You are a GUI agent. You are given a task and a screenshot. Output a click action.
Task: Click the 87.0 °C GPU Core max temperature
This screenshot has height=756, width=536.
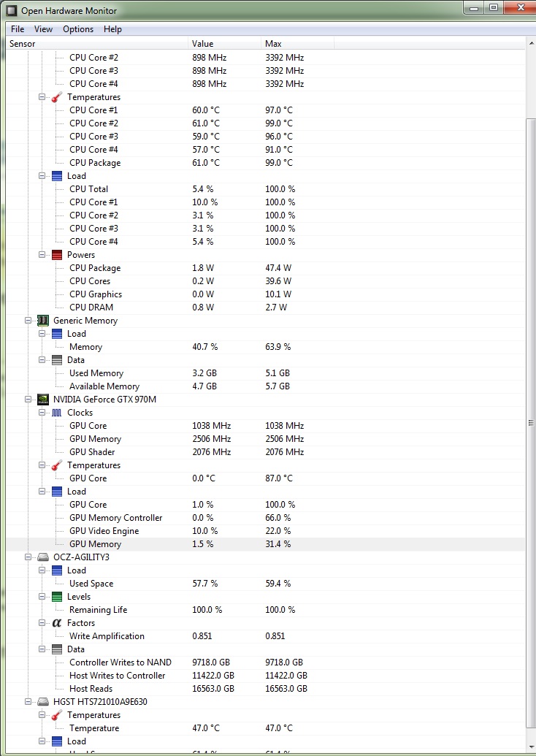(279, 478)
